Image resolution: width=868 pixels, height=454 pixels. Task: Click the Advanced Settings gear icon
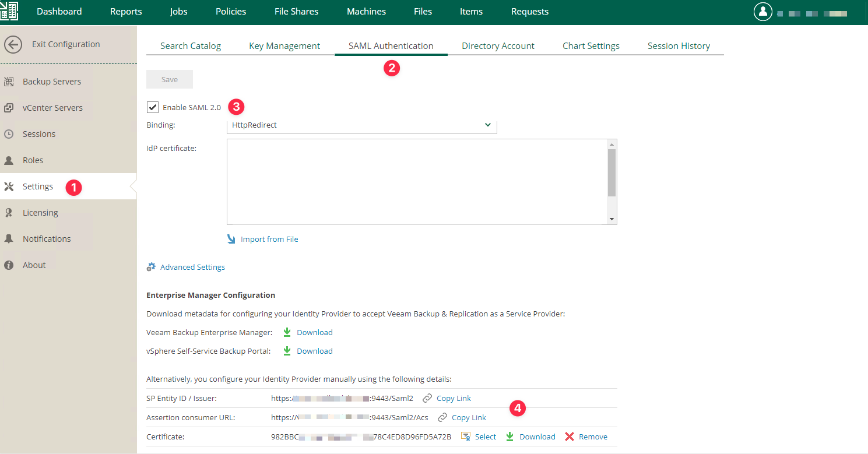(x=151, y=267)
